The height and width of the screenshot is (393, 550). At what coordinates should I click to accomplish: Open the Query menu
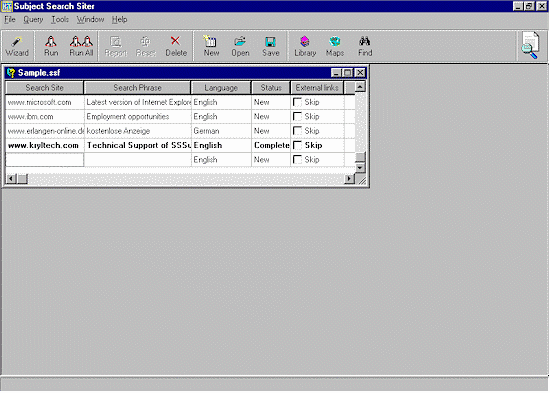tap(33, 20)
